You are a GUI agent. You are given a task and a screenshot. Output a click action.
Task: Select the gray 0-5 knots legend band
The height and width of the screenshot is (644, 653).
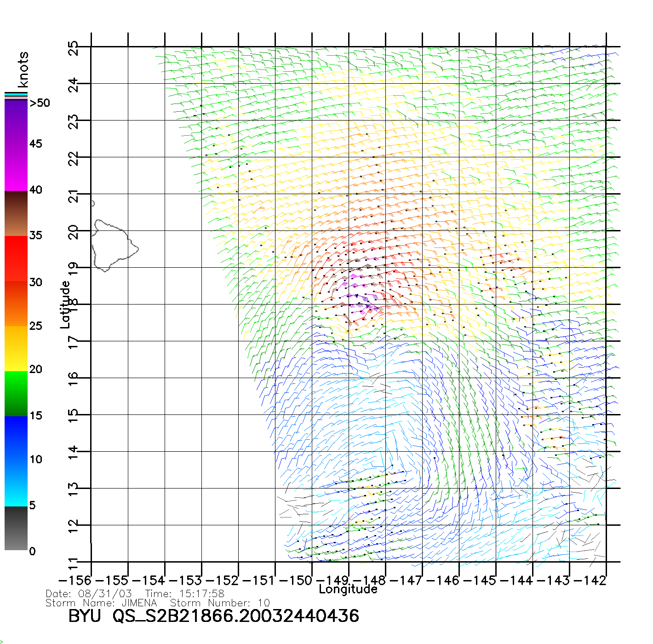pos(16,528)
